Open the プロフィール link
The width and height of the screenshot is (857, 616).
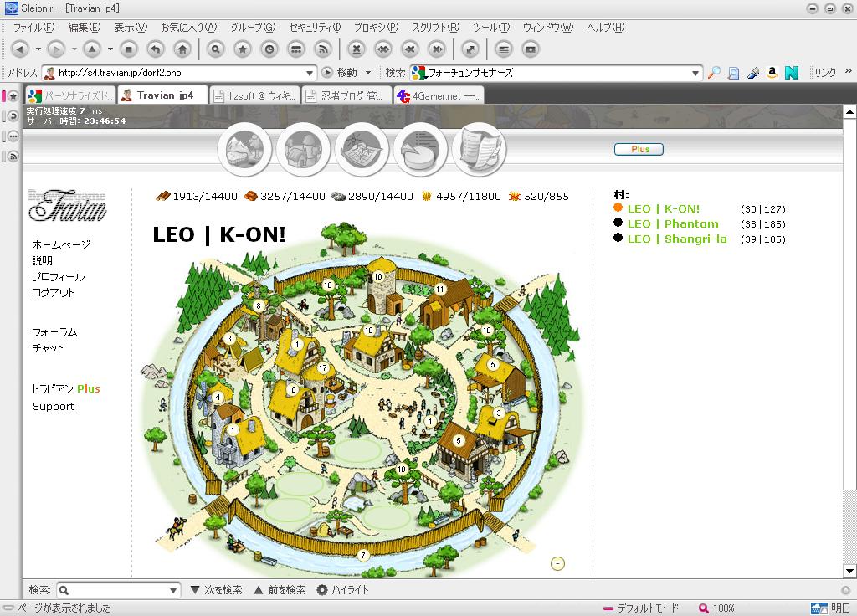coord(59,276)
